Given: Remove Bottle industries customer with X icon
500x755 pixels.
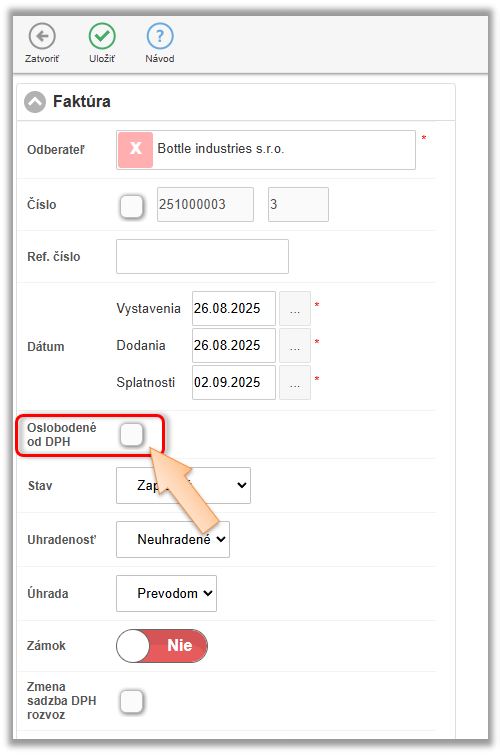Looking at the screenshot, I should click(135, 149).
